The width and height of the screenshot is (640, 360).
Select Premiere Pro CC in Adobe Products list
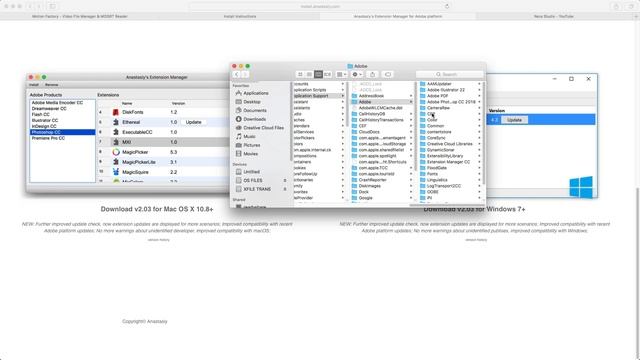coord(48,138)
